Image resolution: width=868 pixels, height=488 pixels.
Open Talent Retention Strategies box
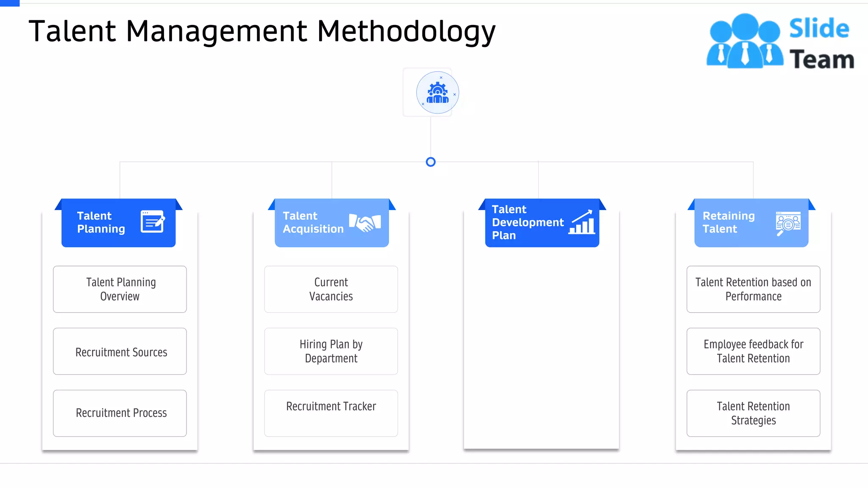[x=754, y=413]
